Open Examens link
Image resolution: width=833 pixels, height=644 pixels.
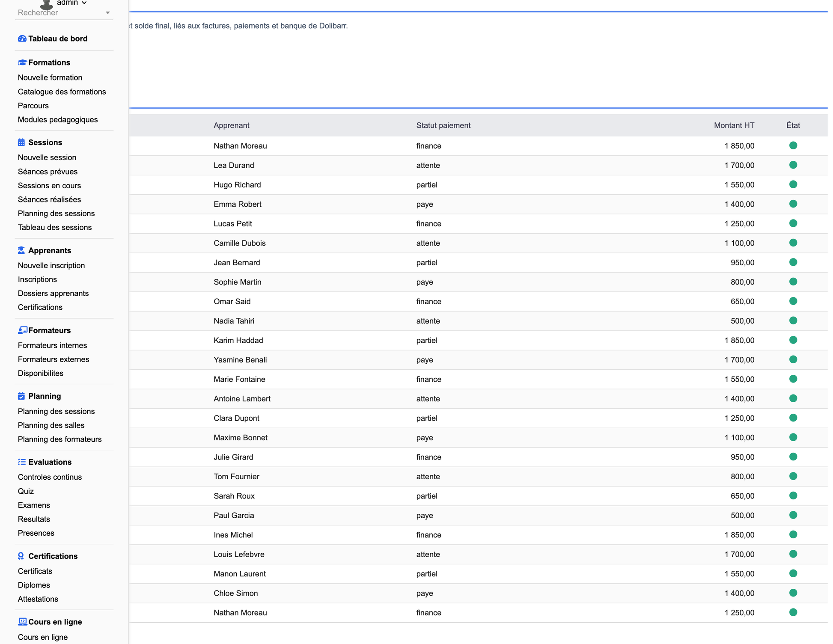click(34, 505)
